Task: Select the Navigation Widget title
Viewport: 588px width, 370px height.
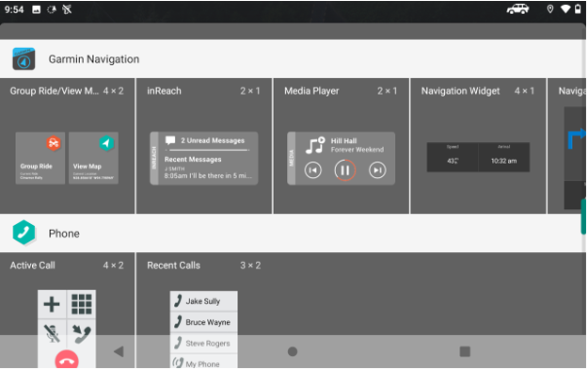Action: pyautogui.click(x=460, y=91)
